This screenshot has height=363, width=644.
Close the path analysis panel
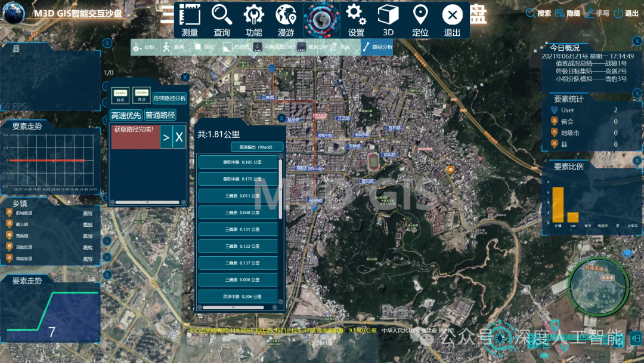coord(185,77)
